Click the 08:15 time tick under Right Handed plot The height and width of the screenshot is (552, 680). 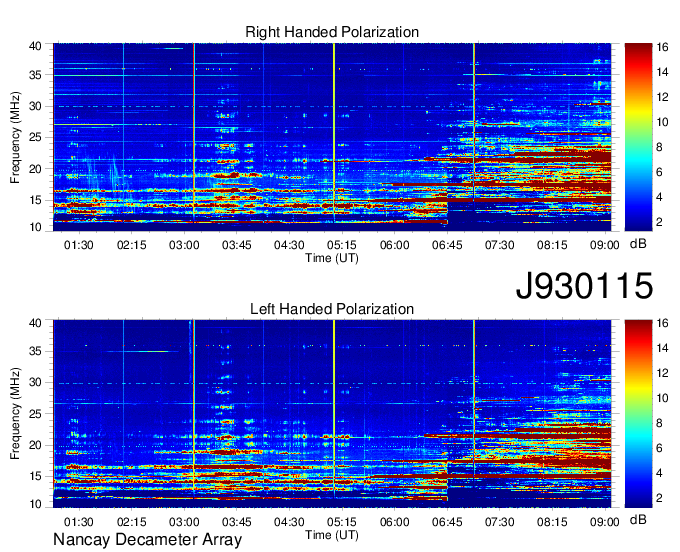click(x=552, y=245)
